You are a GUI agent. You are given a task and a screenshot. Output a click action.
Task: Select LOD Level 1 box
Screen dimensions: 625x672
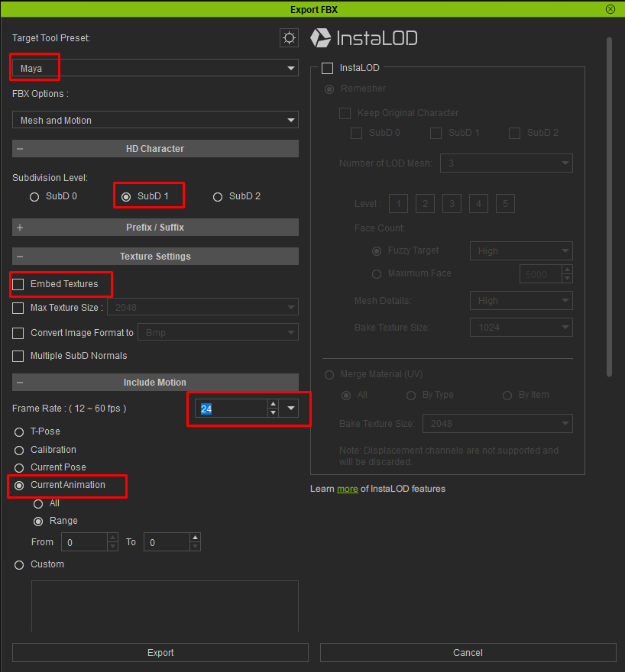tap(398, 204)
